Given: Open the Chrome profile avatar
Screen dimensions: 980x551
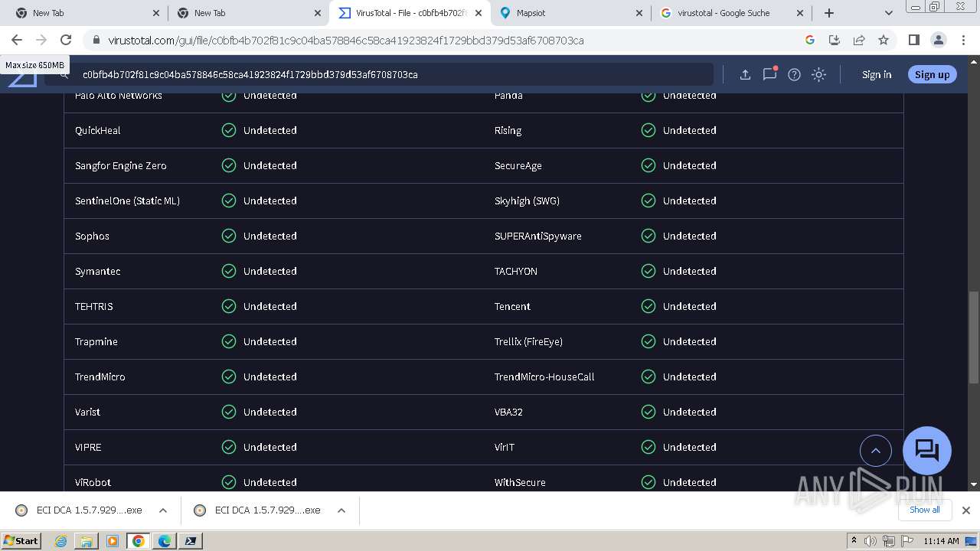Looking at the screenshot, I should pos(938,40).
